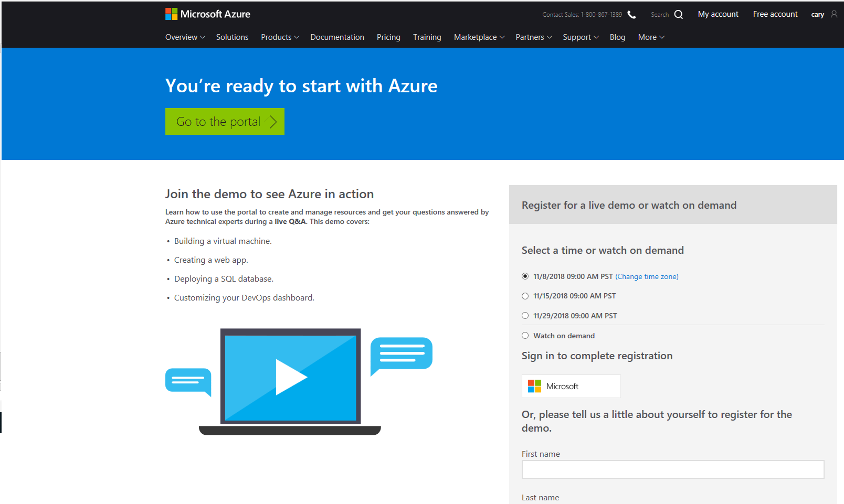The image size is (844, 504).
Task: Expand the Marketplace dropdown menu
Action: (x=479, y=37)
